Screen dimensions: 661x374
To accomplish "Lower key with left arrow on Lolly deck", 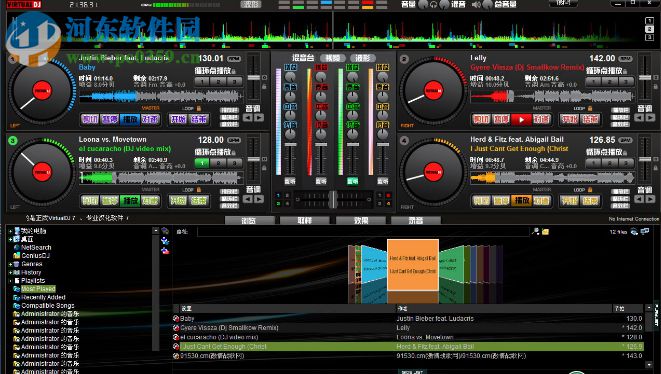I will coord(640,118).
